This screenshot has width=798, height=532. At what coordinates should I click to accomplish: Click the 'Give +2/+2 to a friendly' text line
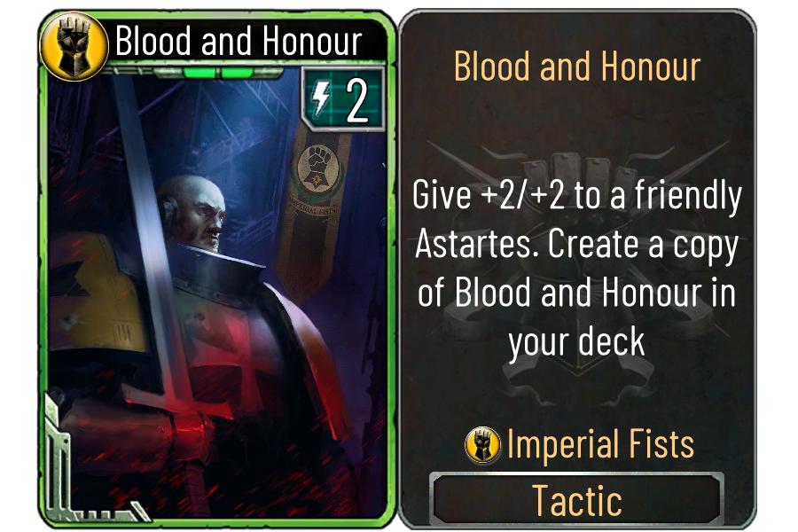pos(577,196)
